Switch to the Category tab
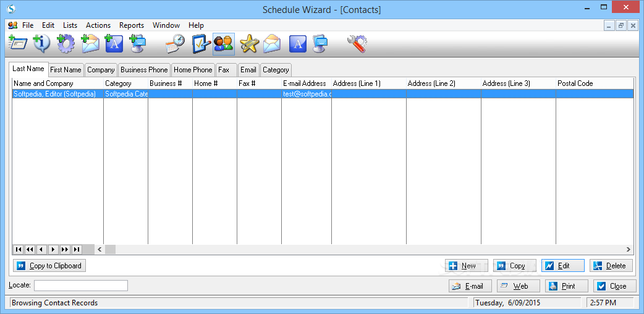This screenshot has height=314, width=644. (276, 70)
